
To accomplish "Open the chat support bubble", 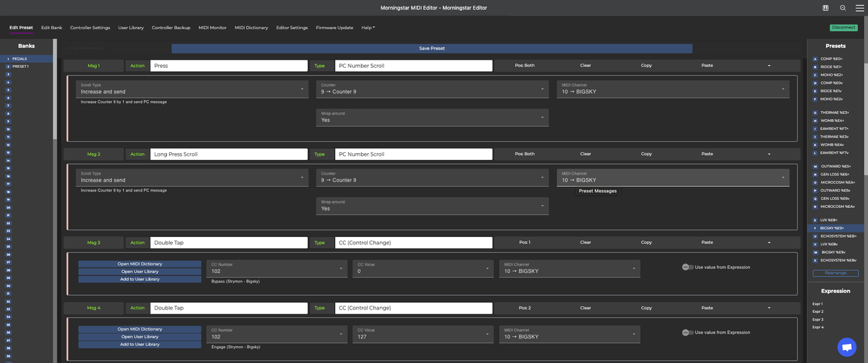I will (846, 347).
